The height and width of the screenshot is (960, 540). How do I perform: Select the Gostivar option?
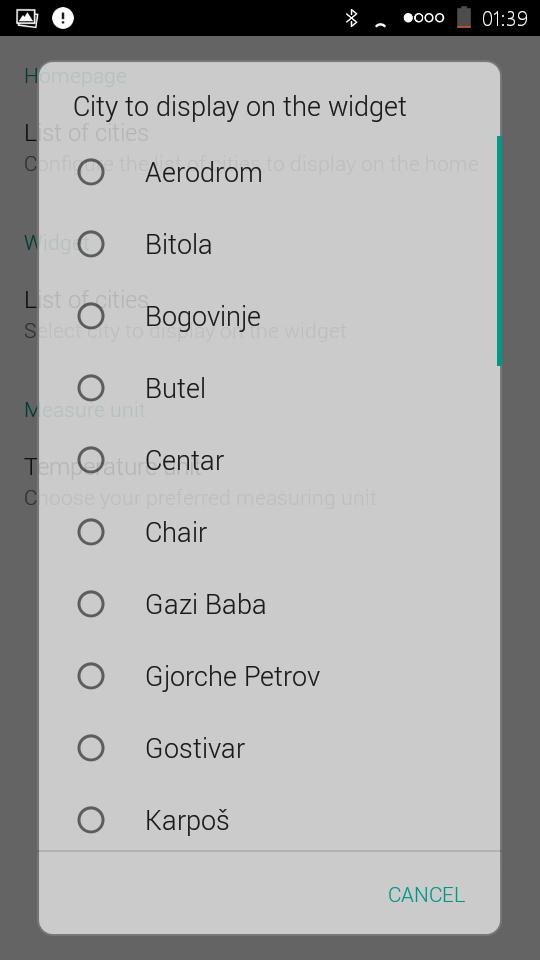pyautogui.click(x=91, y=748)
